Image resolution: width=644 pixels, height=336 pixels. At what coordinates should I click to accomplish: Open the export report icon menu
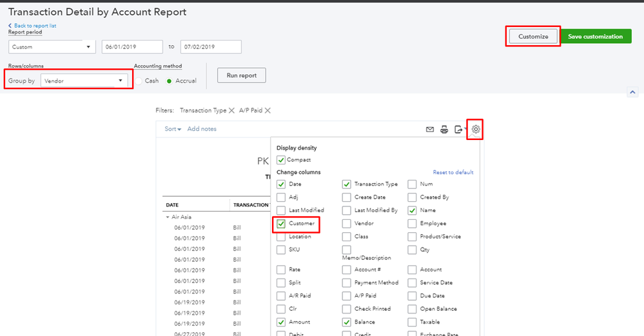point(459,130)
